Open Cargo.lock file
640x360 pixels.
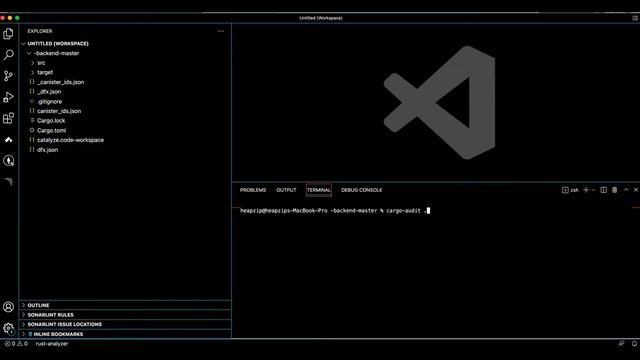click(x=51, y=121)
